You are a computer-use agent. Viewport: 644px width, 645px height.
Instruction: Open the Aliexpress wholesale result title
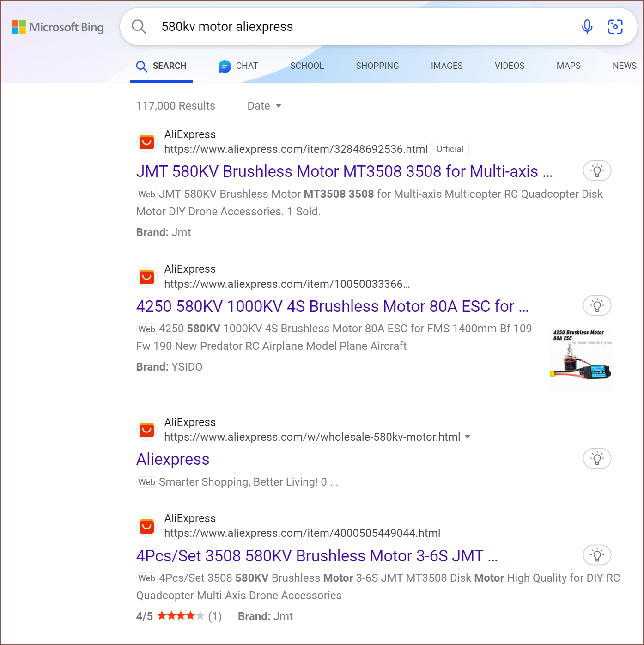tap(173, 459)
